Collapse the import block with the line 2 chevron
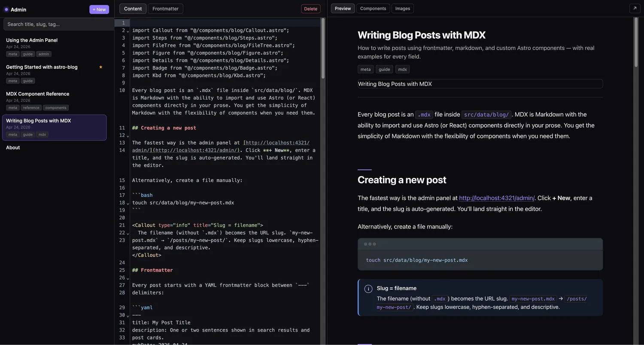 click(128, 31)
